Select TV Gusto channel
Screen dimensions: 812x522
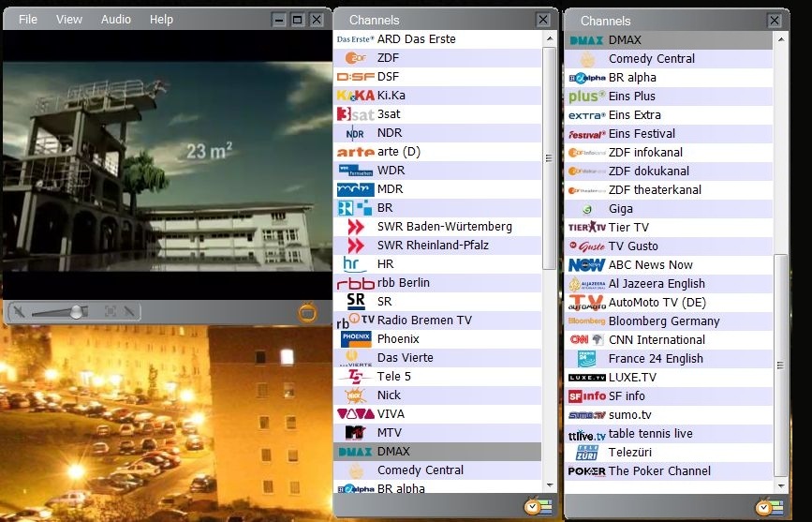click(669, 246)
